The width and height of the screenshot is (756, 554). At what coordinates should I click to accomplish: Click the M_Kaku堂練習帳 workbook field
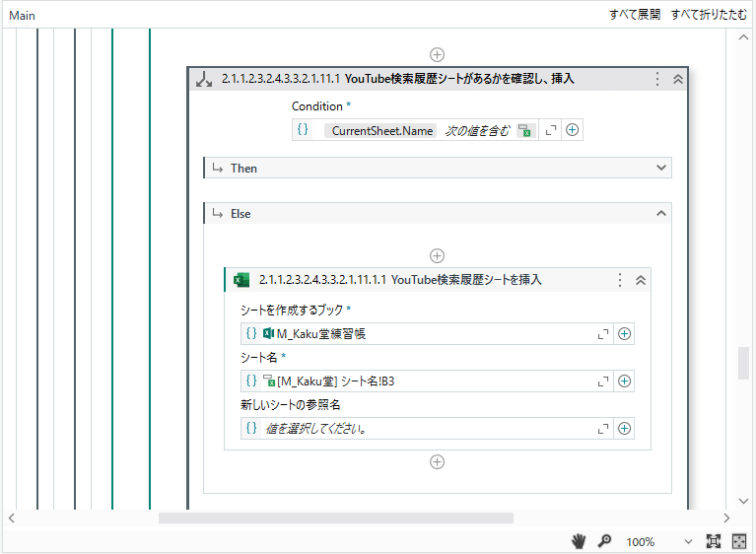click(427, 333)
